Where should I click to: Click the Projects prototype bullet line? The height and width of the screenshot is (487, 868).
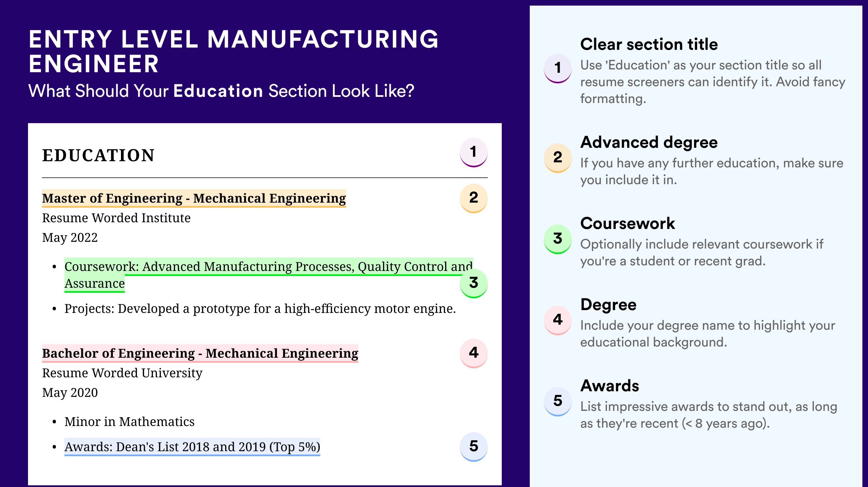tap(260, 308)
